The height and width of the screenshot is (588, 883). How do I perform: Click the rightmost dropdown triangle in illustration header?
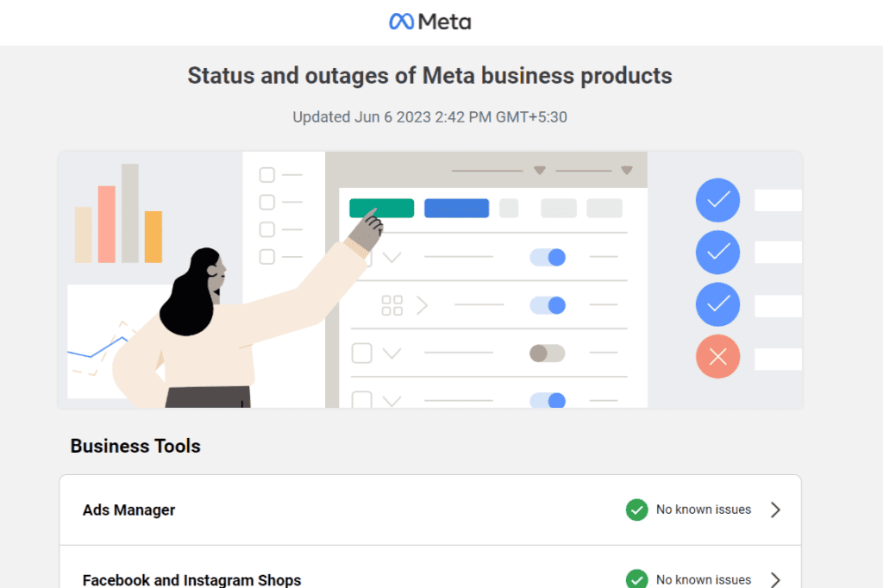[x=627, y=170]
